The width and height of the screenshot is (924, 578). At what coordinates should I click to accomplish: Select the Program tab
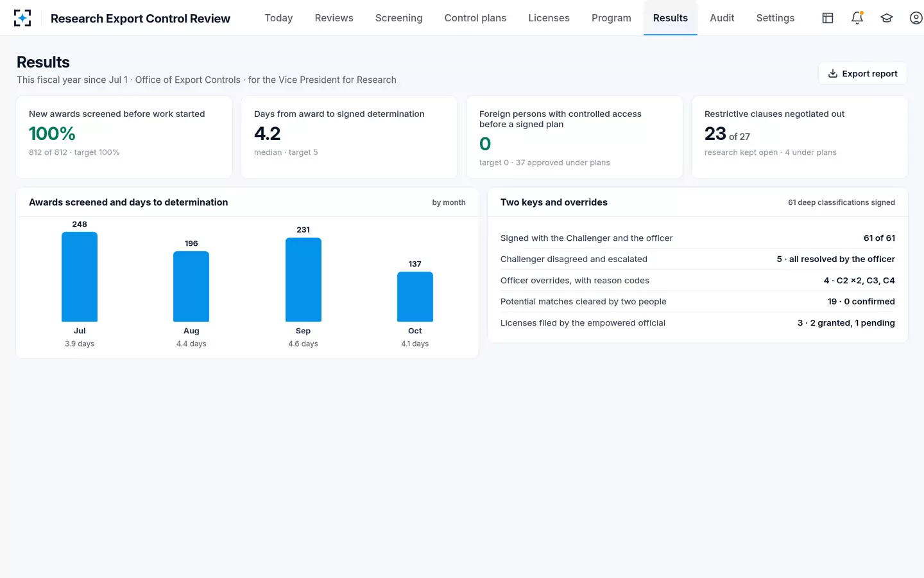tap(612, 18)
